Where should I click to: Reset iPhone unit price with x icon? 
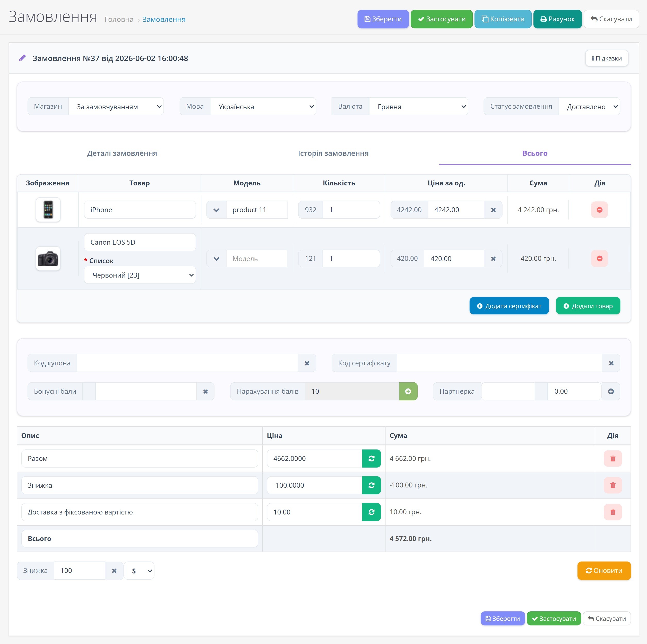point(493,210)
